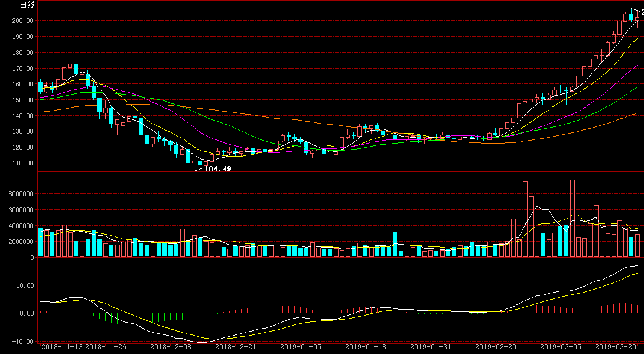The height and width of the screenshot is (354, 644).
Task: Click the 180.00 price axis label
Action: tap(22, 53)
